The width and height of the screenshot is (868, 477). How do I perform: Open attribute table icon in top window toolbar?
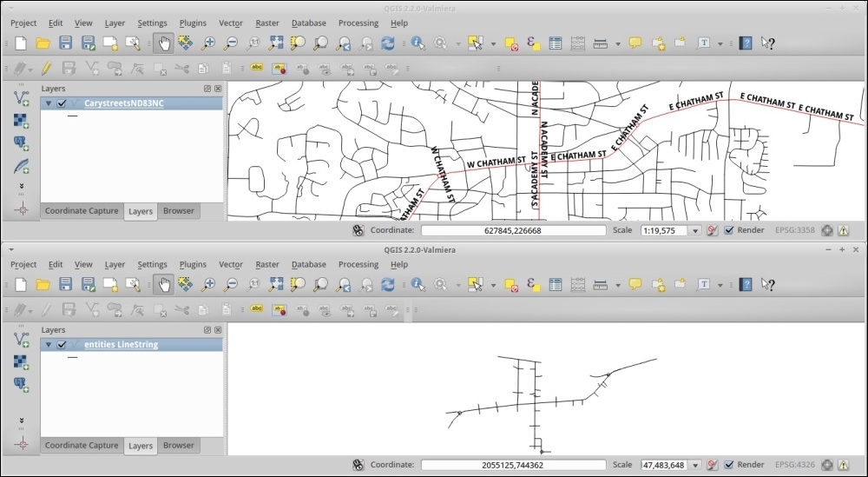[x=556, y=43]
